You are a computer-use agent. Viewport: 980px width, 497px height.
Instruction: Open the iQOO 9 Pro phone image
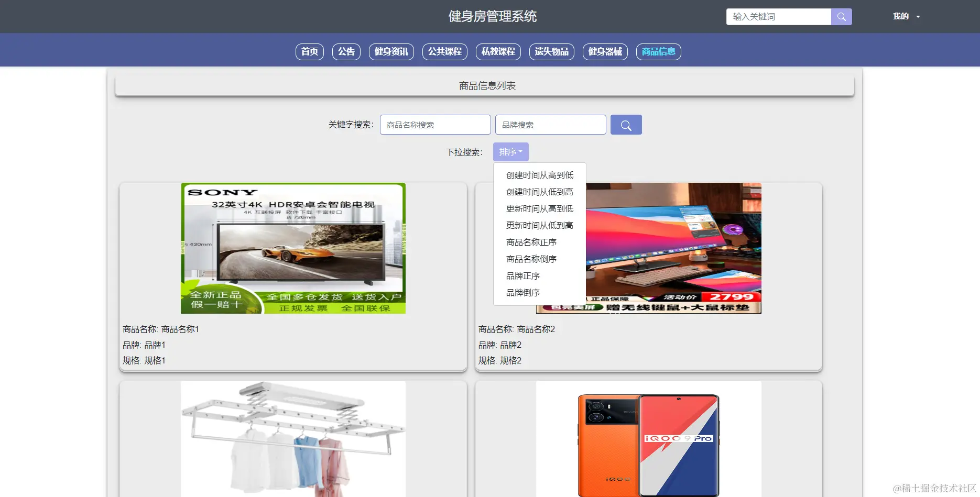(649, 439)
